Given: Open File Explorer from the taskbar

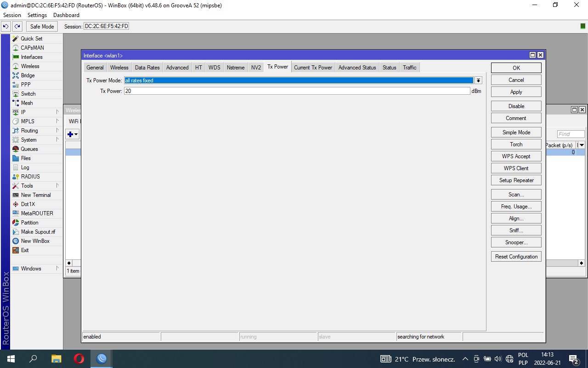Looking at the screenshot, I should [x=56, y=359].
